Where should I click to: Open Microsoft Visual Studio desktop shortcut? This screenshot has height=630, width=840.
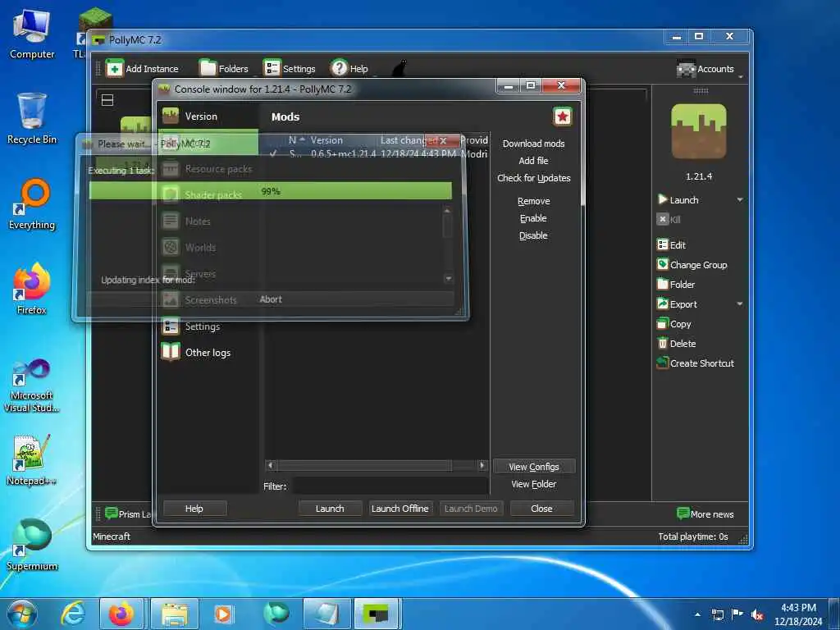(x=32, y=386)
